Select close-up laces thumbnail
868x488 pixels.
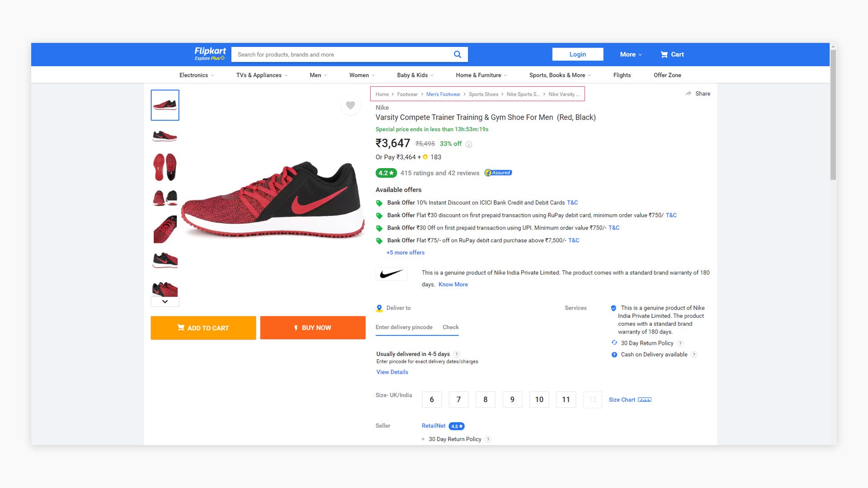165,230
